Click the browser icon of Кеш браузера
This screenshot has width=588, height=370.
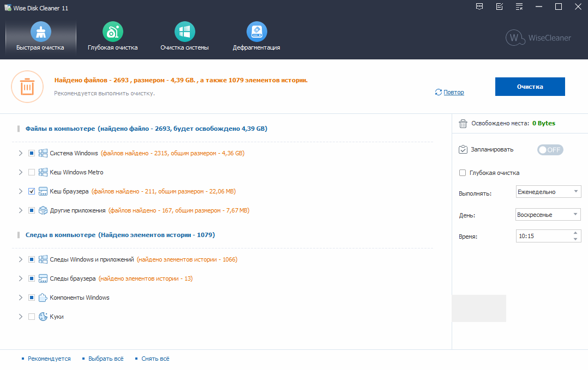click(43, 191)
